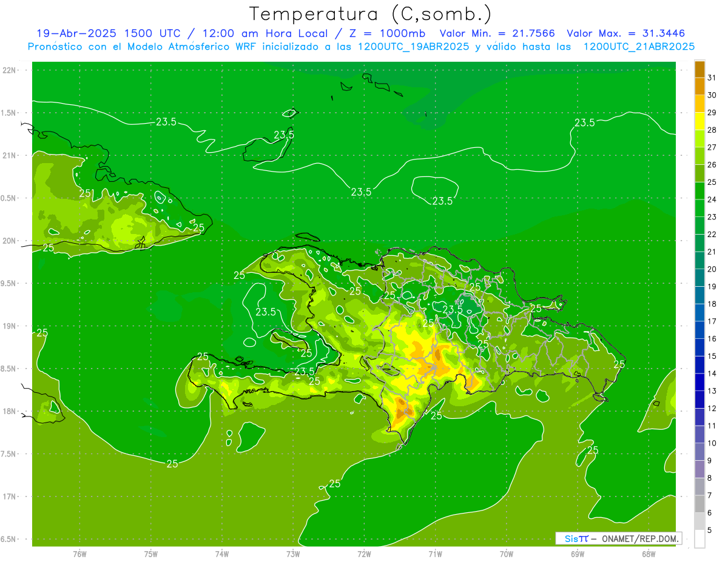
Task: Click the legend value label "12"
Action: click(x=712, y=408)
